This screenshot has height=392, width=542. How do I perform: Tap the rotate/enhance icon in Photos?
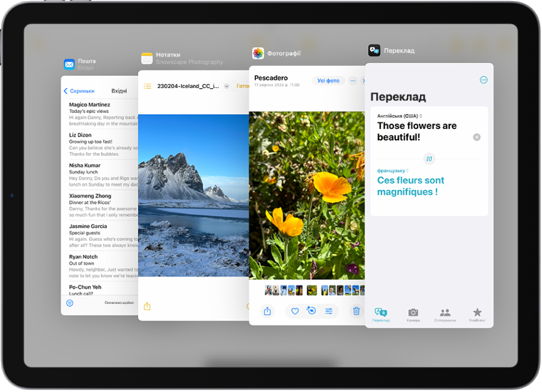tap(312, 311)
